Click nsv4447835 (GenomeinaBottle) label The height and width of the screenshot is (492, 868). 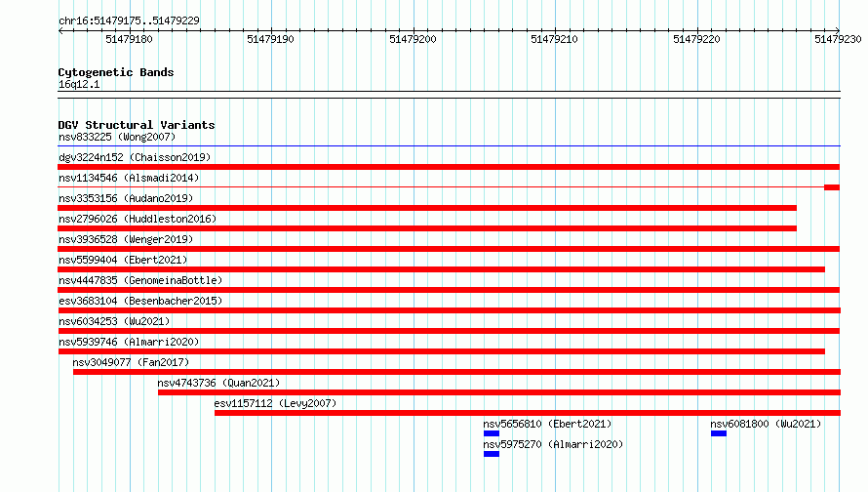pos(140,280)
